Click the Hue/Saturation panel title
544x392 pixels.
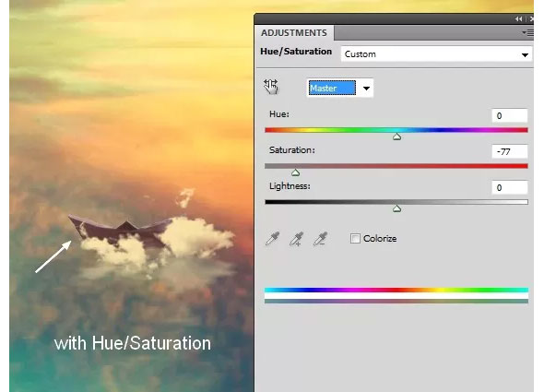(296, 52)
